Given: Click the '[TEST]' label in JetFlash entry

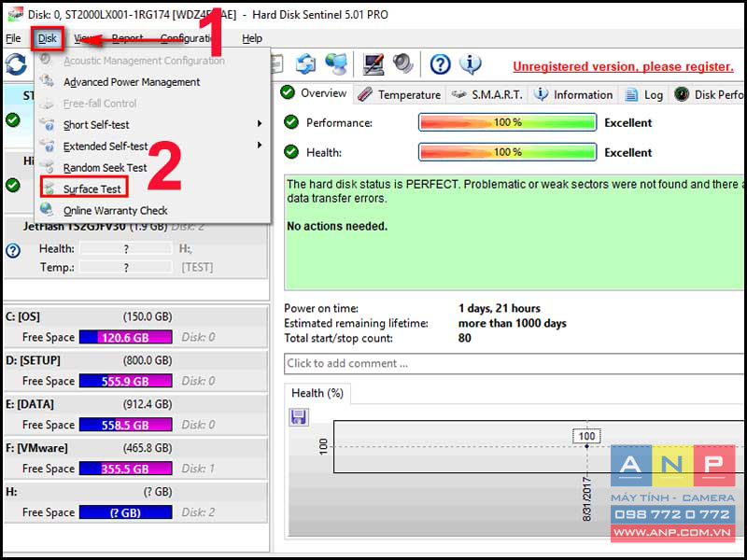Looking at the screenshot, I should (x=197, y=268).
